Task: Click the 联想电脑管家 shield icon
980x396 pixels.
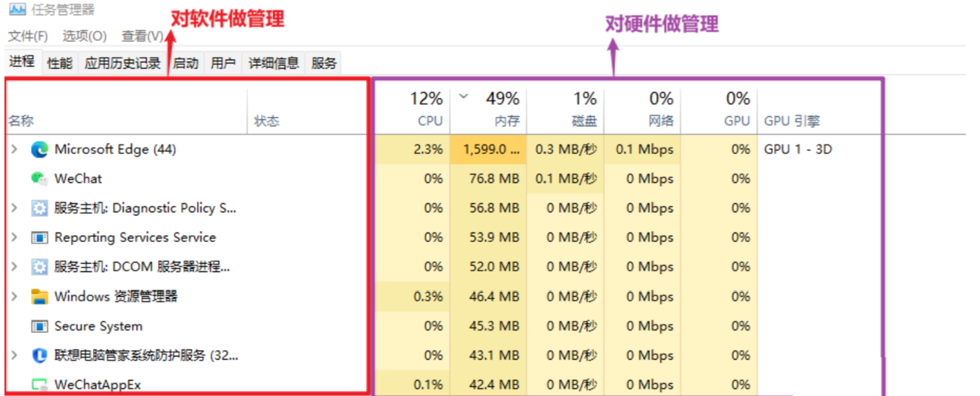Action: (x=39, y=355)
